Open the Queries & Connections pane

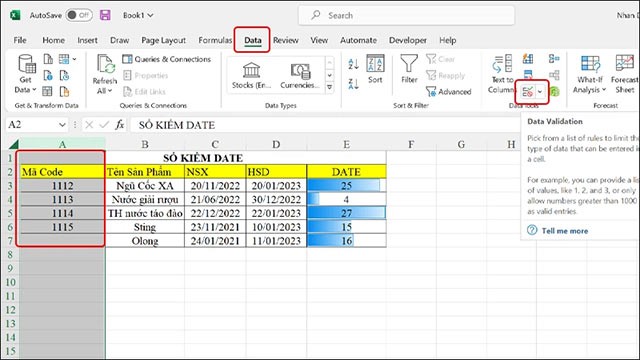(167, 59)
